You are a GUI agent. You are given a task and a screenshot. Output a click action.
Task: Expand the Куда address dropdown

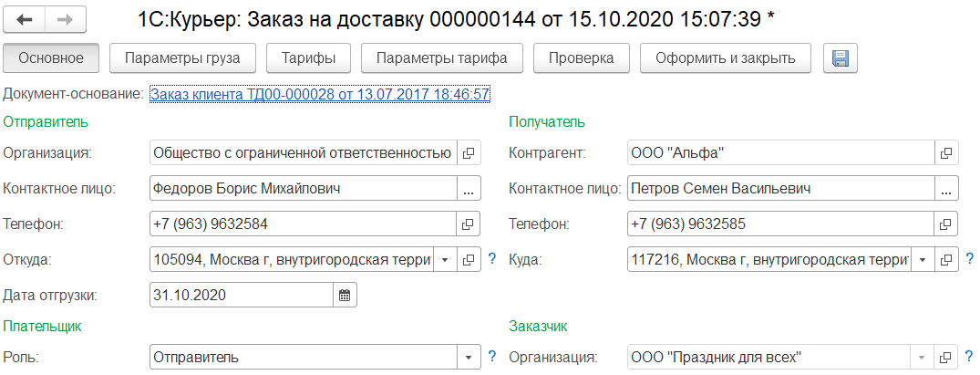click(922, 260)
